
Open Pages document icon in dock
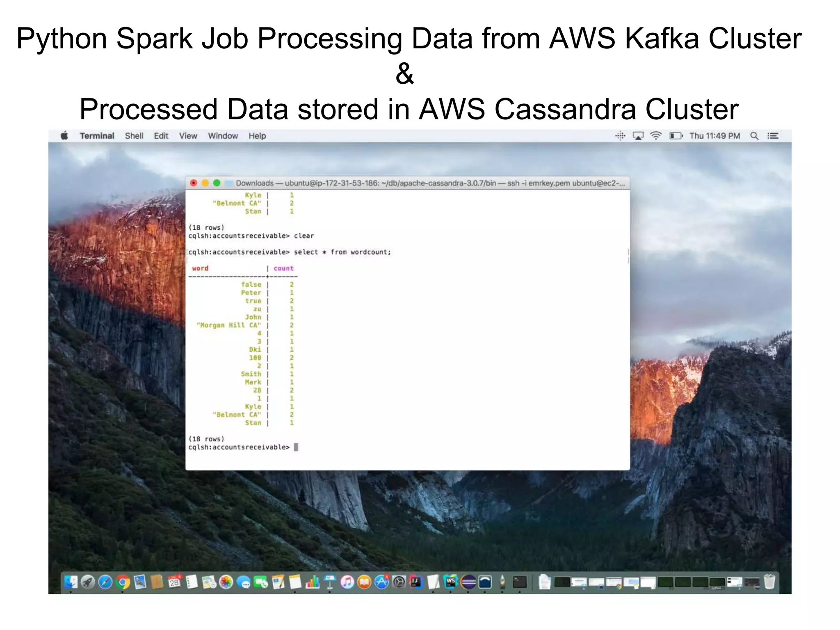point(278,582)
